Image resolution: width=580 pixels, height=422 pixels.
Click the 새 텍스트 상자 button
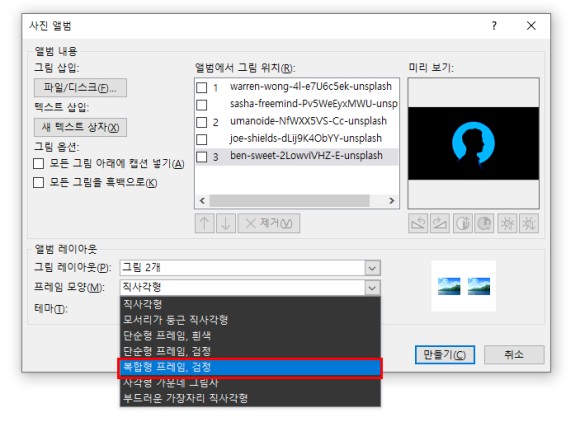[80, 128]
